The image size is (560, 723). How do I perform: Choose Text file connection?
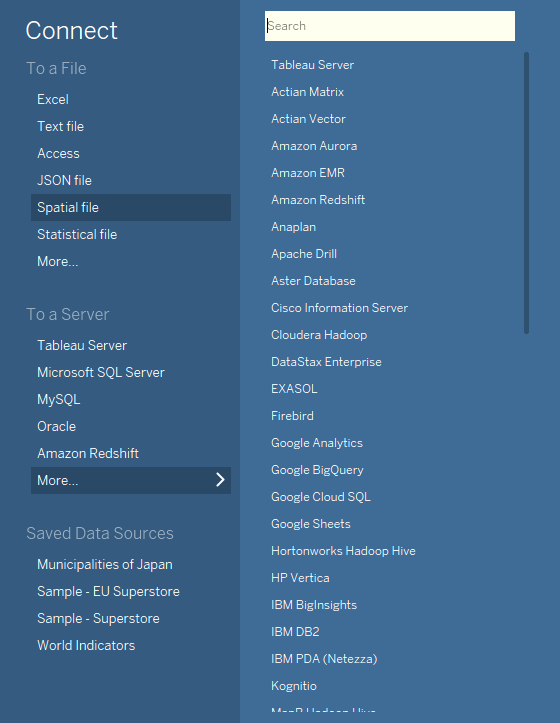click(x=60, y=126)
